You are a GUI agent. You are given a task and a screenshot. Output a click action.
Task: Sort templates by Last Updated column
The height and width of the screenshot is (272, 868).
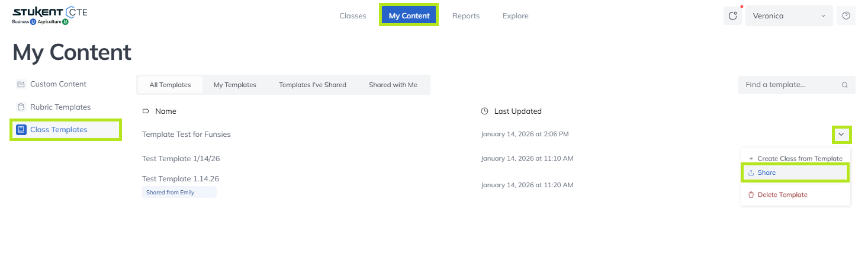coord(517,111)
